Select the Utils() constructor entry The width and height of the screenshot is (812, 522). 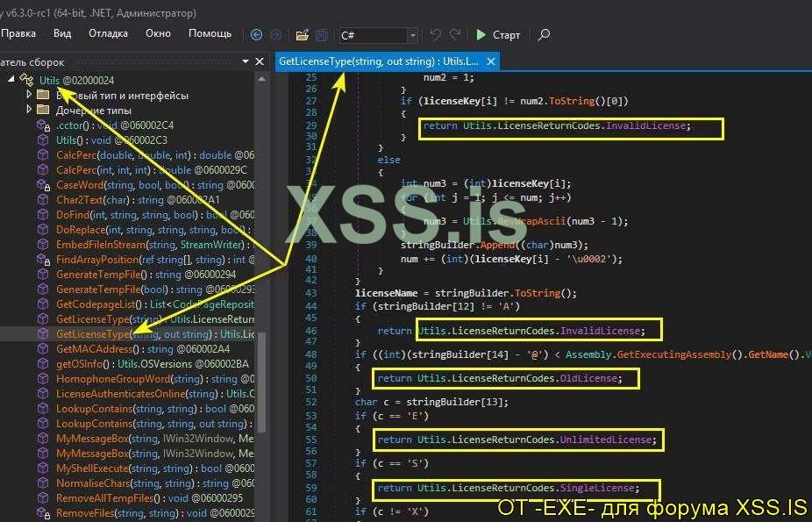click(x=111, y=139)
